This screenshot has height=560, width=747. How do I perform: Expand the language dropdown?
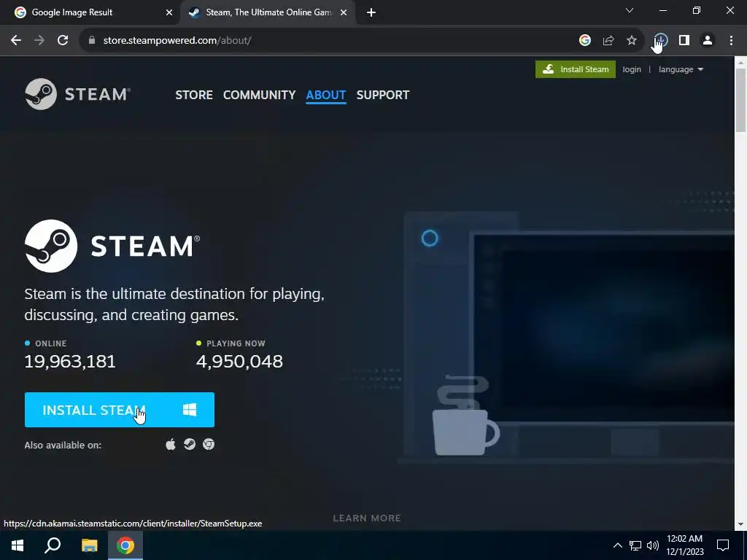click(x=681, y=69)
